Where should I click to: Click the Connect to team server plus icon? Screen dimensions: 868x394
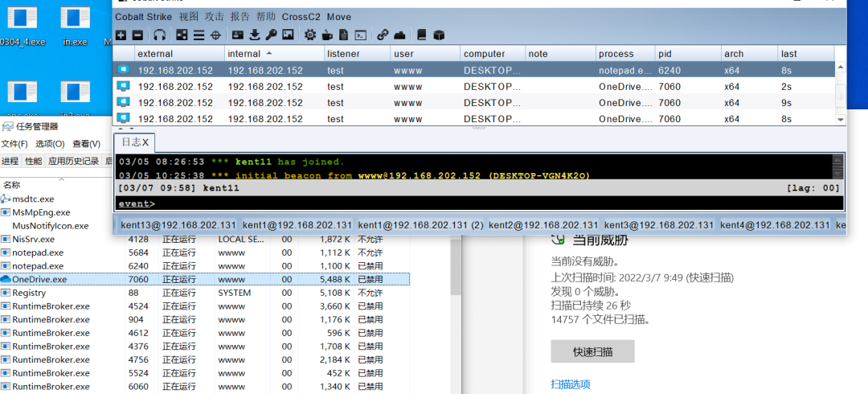click(121, 35)
